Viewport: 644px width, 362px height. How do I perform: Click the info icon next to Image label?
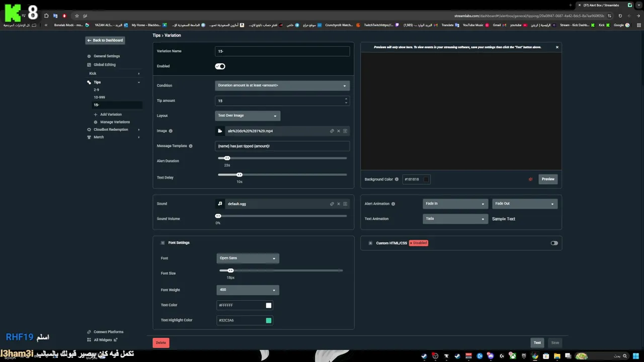tap(171, 131)
